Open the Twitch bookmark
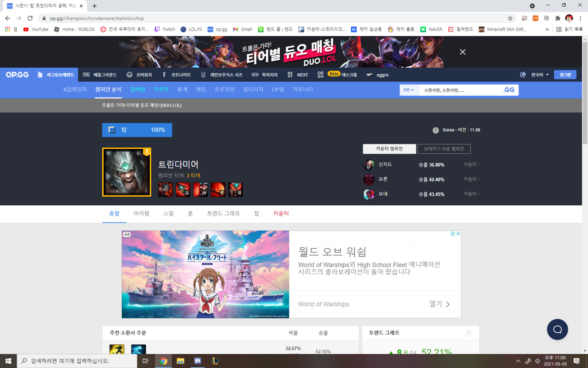 tap(165, 29)
